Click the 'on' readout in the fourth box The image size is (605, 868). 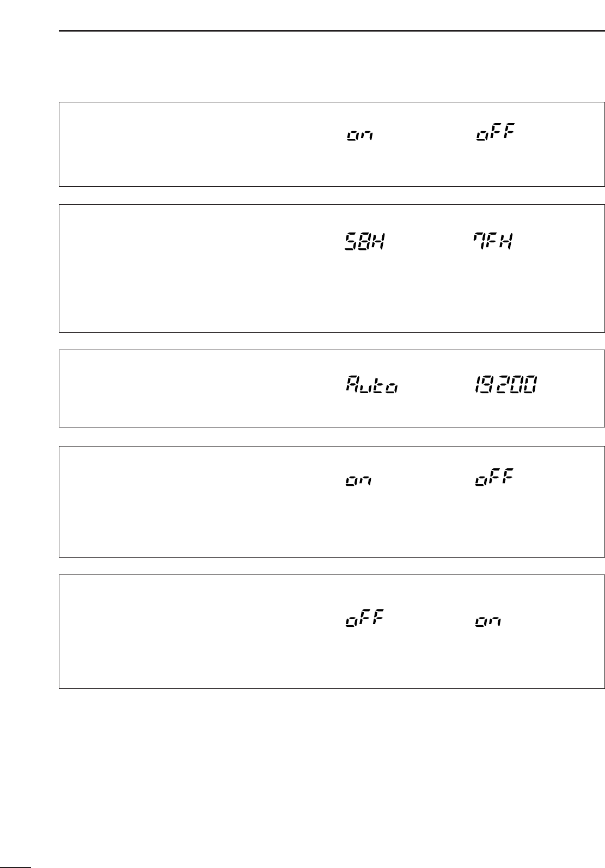[359, 481]
